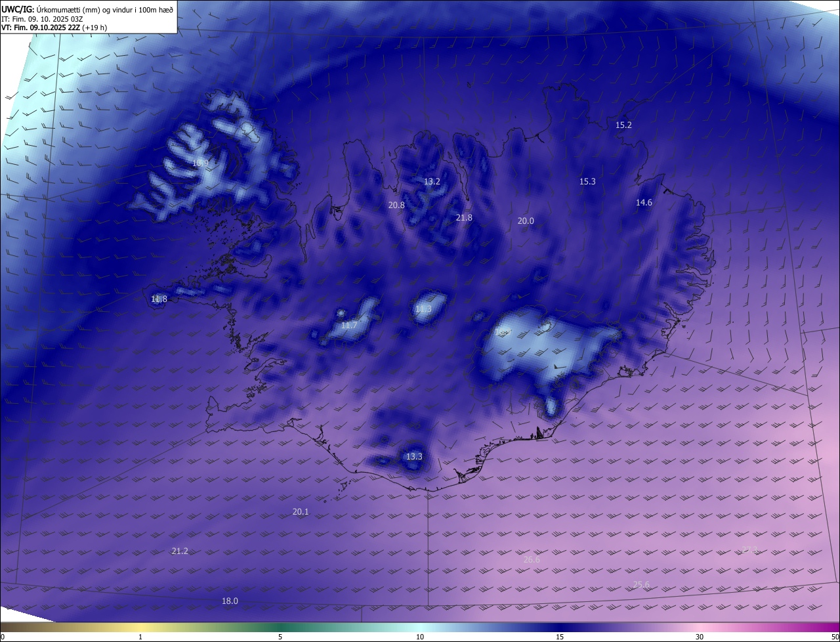Click the 15.3 value label on the map
The width and height of the screenshot is (840, 642).
tap(587, 181)
